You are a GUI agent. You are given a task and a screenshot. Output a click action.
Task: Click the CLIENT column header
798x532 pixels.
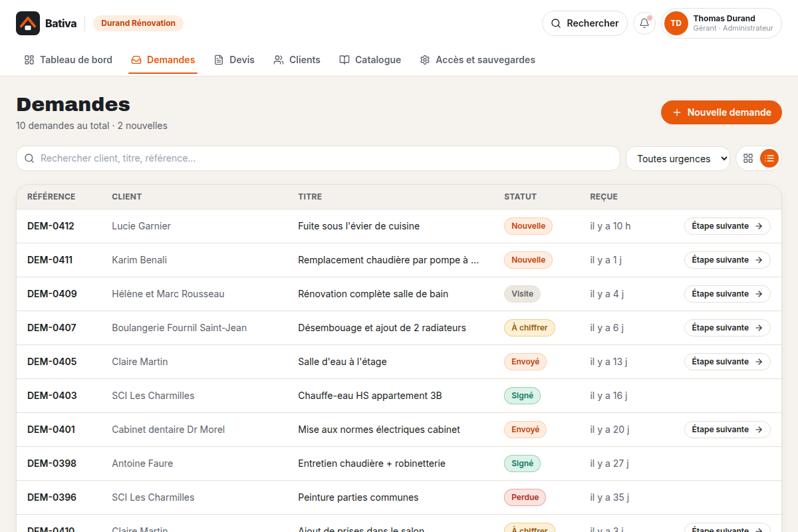127,197
